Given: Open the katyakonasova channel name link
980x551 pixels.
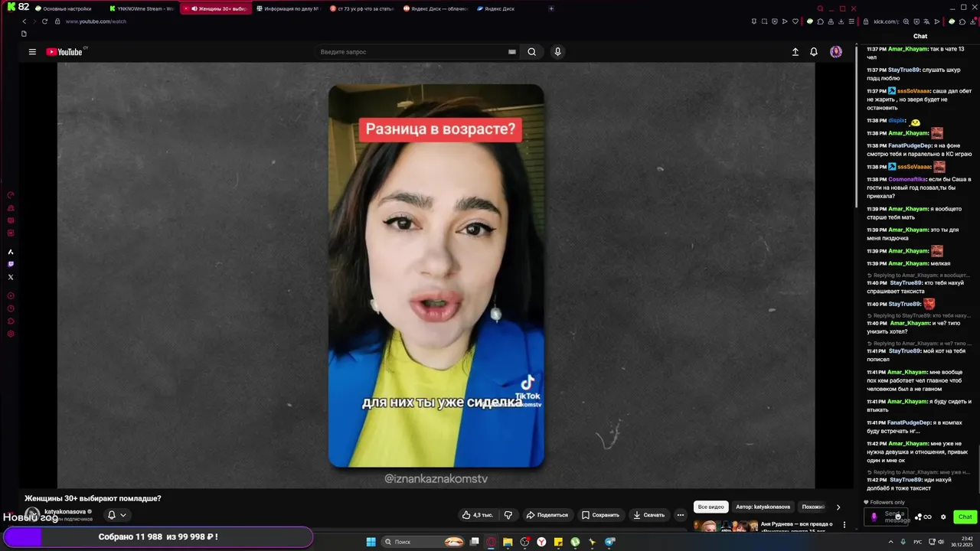Looking at the screenshot, I should [65, 511].
